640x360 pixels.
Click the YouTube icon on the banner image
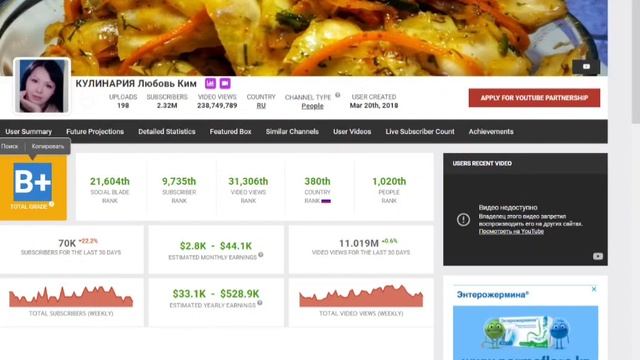click(x=586, y=67)
